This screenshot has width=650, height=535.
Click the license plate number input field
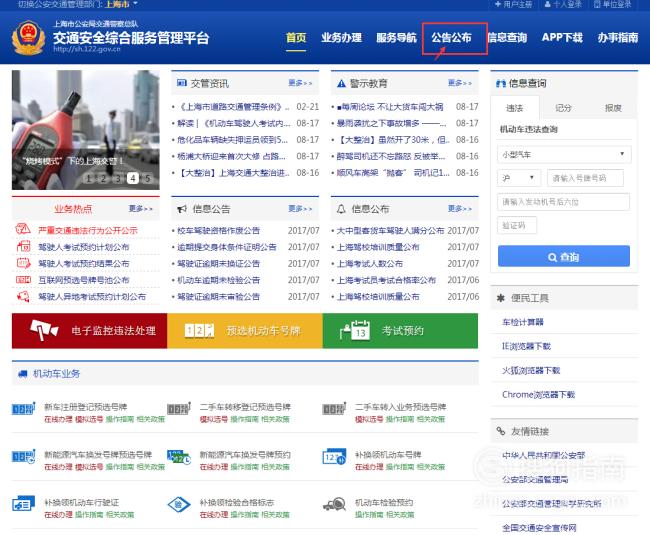585,178
